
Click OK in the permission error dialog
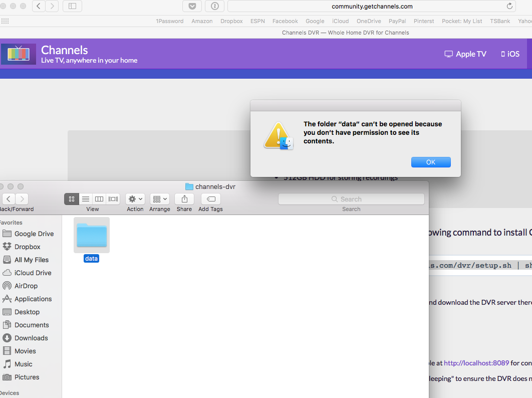431,162
